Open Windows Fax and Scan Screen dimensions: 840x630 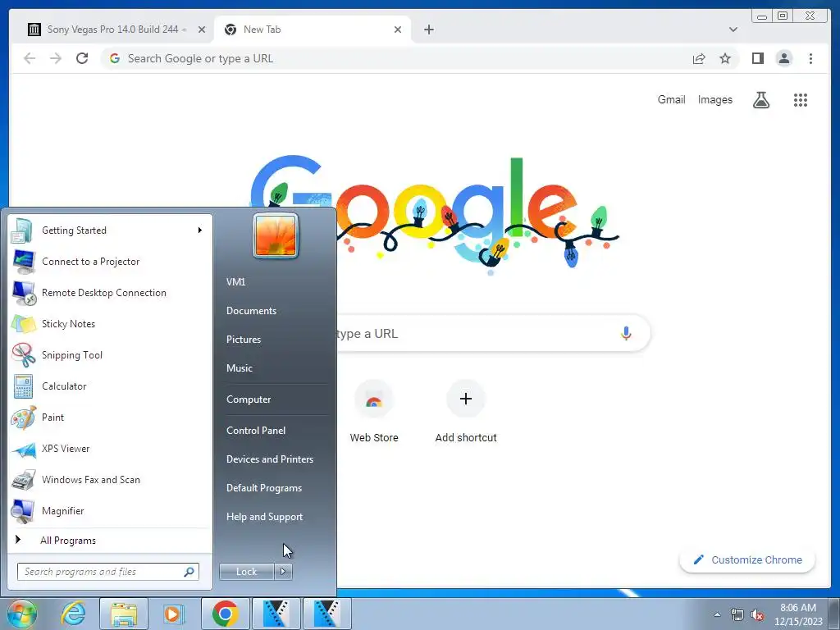tap(90, 479)
